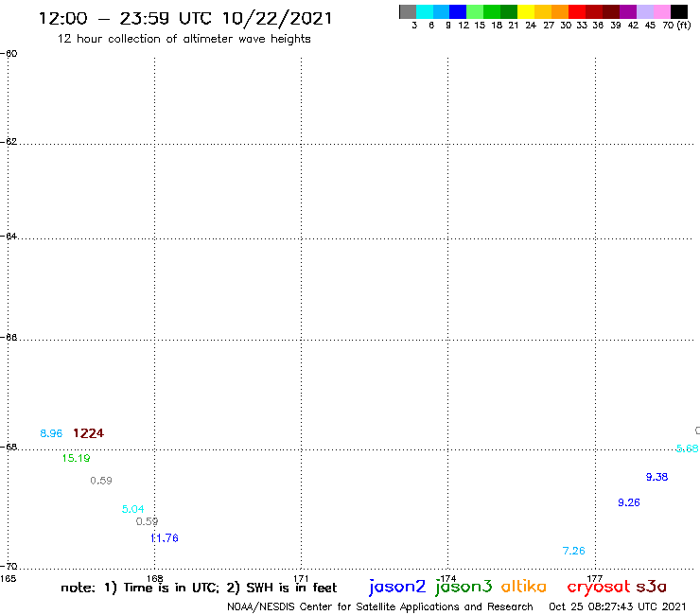Select the 177 longitude axis label
The height and width of the screenshot is (615, 700).
click(x=595, y=579)
